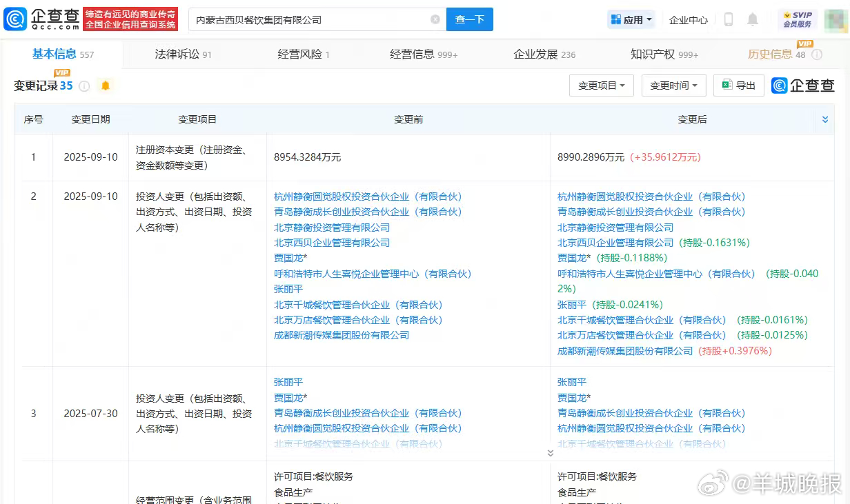Click the 序号 column header
Image resolution: width=850 pixels, height=504 pixels.
[x=33, y=119]
